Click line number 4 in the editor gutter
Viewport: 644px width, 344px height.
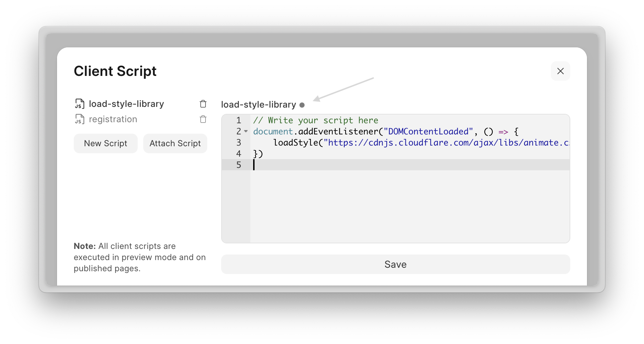pos(239,154)
